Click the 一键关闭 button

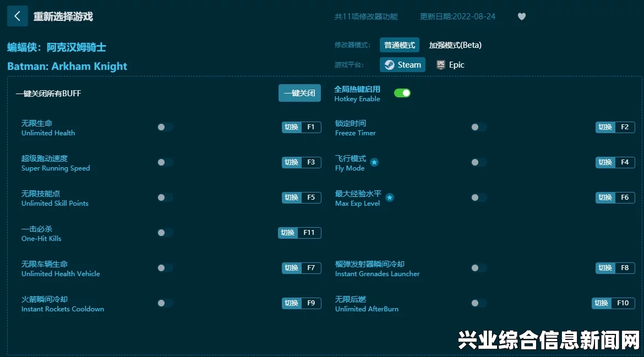click(299, 93)
